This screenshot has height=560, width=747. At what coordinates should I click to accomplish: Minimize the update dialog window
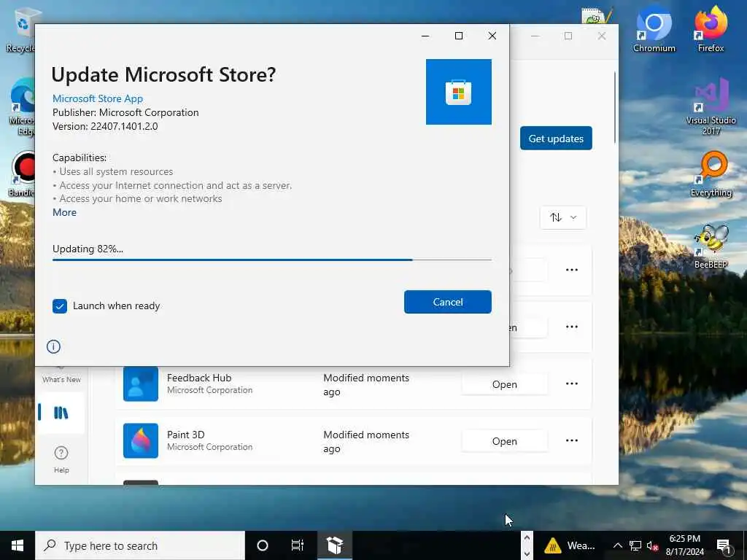[425, 36]
